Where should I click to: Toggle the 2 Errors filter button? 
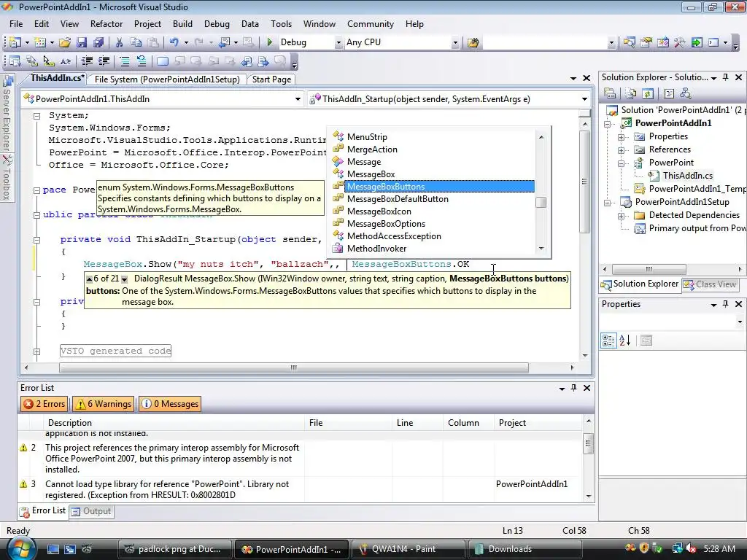point(44,404)
